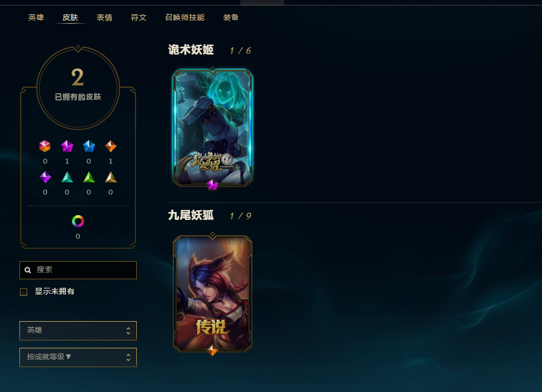Click the green triangle gem icon

pos(89,177)
